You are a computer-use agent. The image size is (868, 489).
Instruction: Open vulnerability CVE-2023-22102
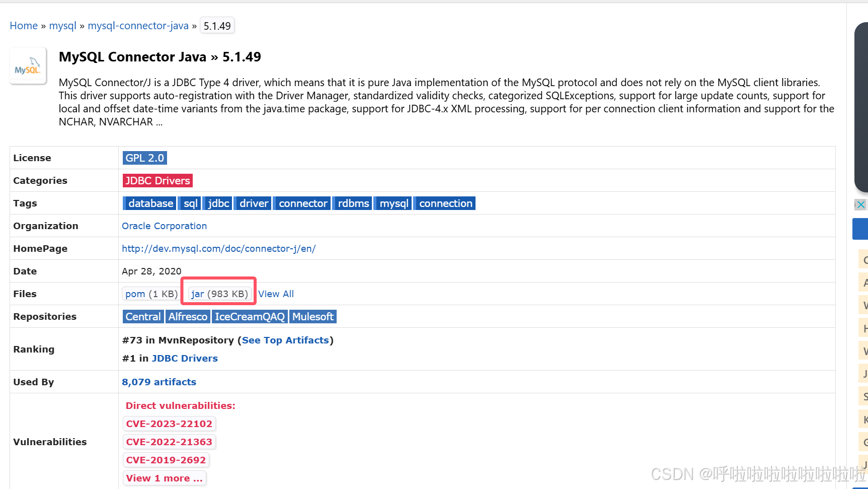click(169, 424)
